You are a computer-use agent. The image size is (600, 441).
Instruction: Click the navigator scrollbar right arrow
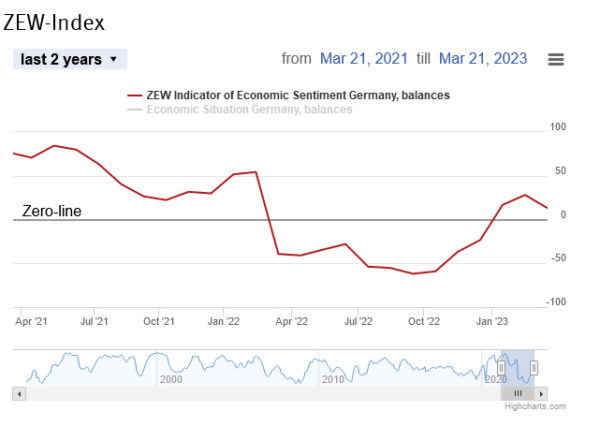541,394
